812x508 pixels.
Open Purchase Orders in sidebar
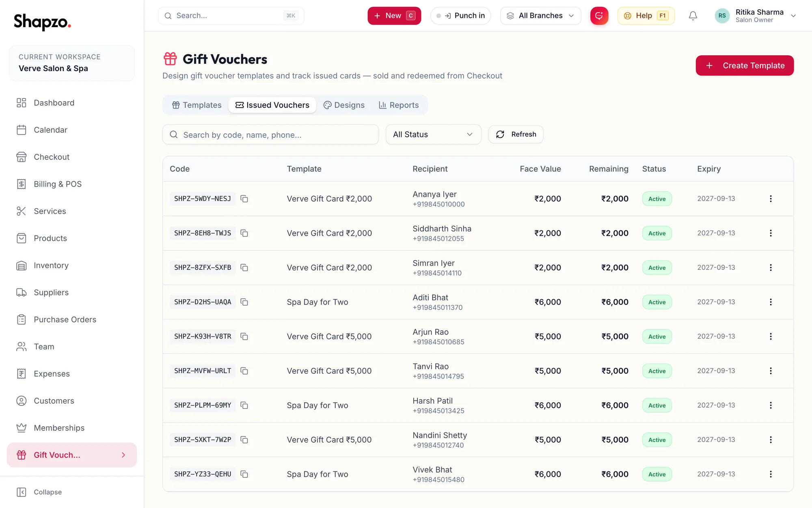[72, 320]
